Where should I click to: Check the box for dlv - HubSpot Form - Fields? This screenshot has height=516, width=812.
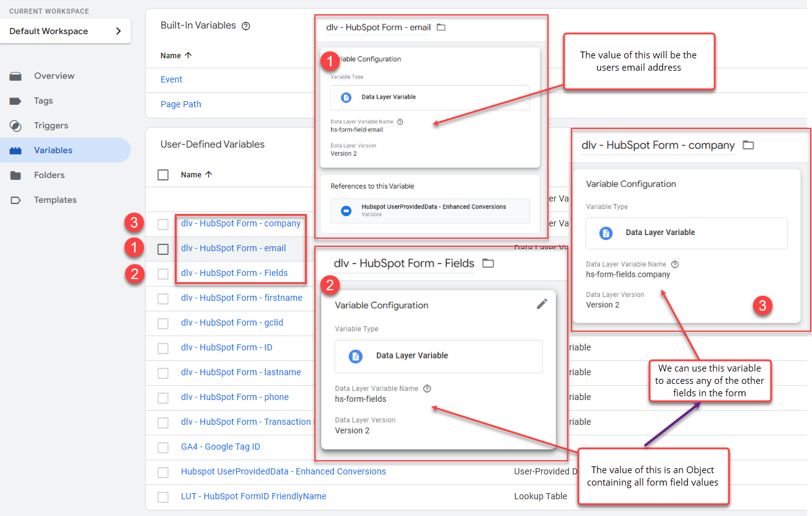163,274
